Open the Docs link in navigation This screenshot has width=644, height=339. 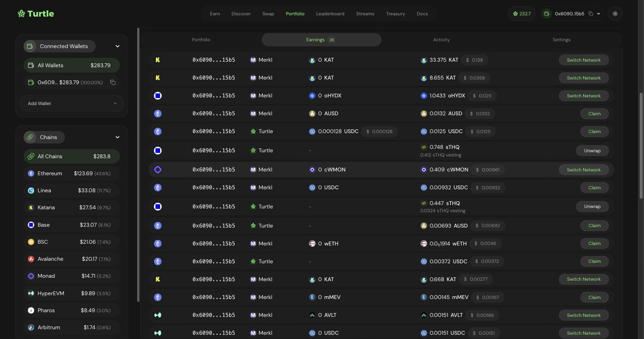pos(422,14)
